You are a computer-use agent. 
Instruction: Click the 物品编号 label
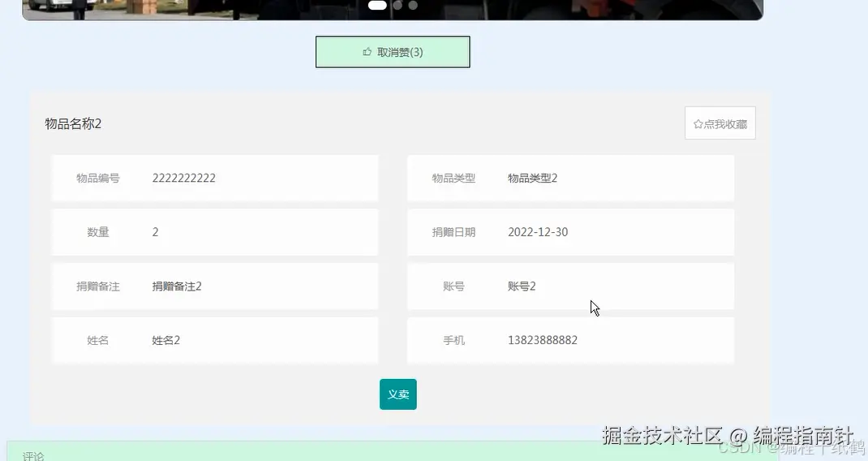[x=98, y=178]
